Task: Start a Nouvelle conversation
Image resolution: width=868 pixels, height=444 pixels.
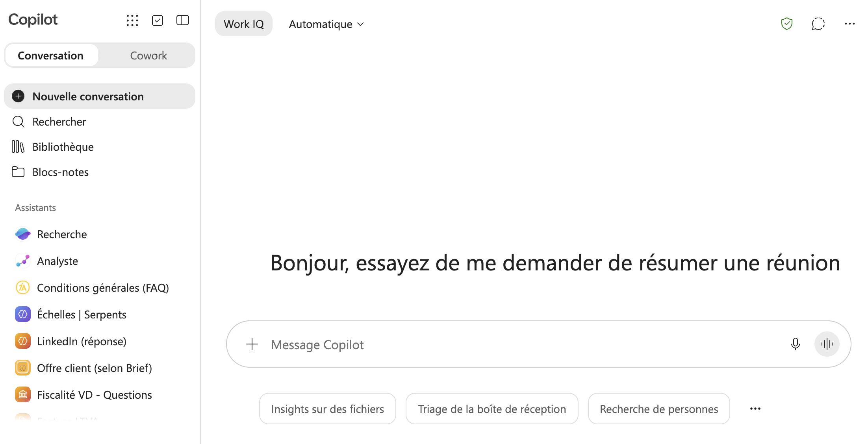Action: point(100,96)
